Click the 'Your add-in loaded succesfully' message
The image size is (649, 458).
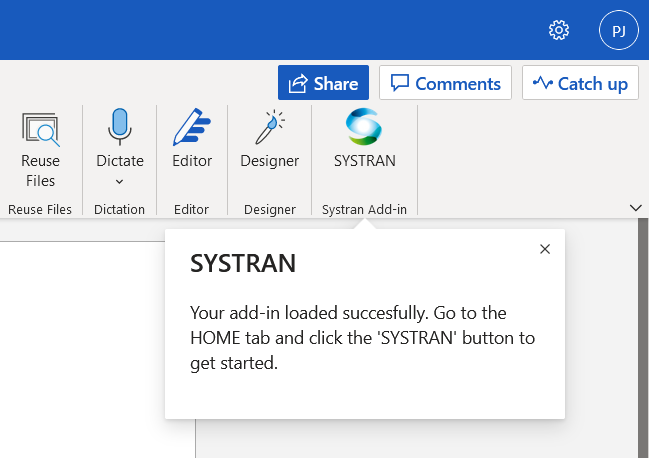(x=362, y=338)
